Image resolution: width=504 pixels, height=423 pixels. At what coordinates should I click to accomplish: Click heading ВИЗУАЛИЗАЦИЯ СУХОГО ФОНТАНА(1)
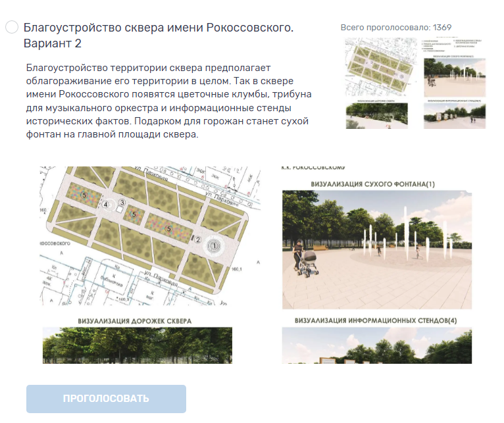tap(377, 185)
